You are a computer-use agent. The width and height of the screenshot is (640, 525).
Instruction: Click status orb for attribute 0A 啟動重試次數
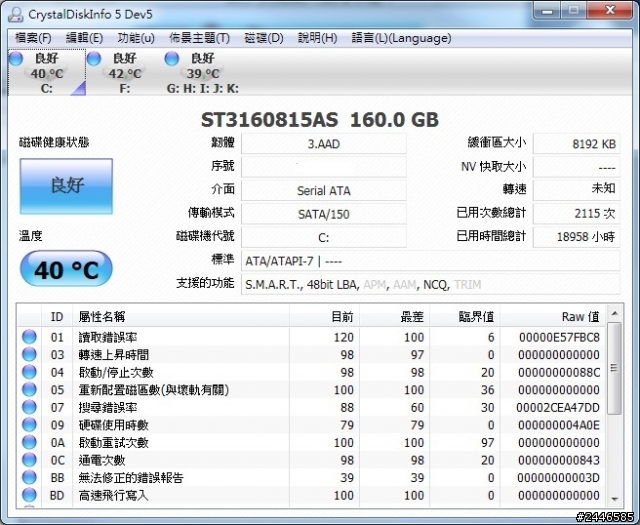[29, 442]
